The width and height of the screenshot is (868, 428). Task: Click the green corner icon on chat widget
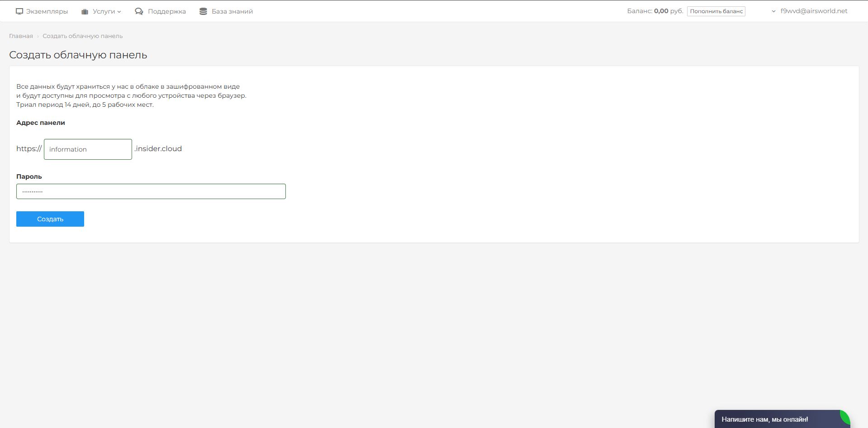[844, 416]
